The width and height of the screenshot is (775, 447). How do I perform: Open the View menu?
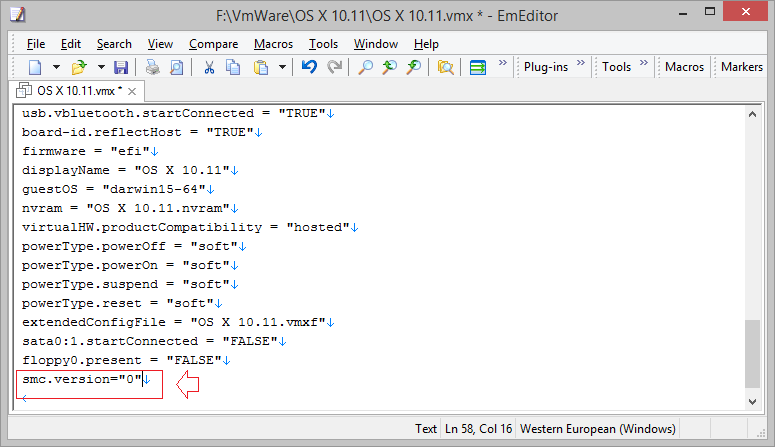point(160,44)
